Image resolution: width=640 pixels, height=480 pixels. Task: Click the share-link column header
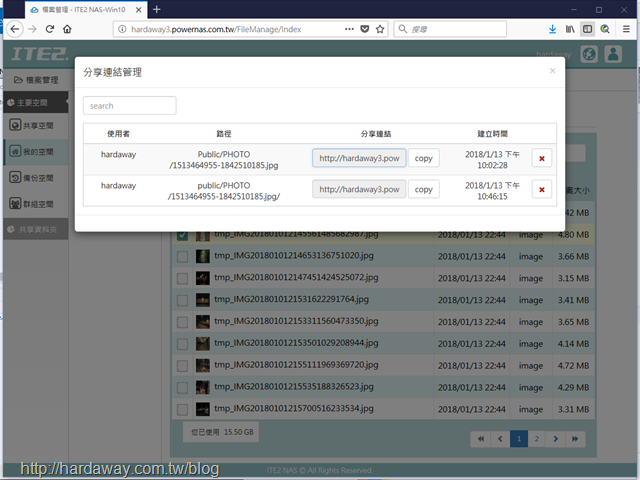pos(376,133)
